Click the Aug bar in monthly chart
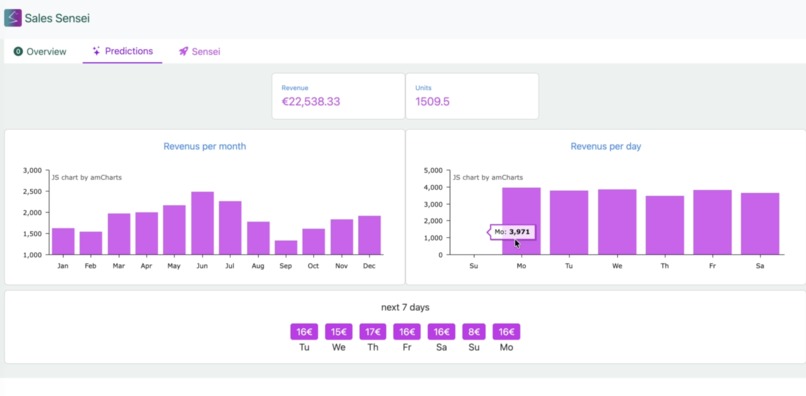806x396 pixels. (258, 238)
